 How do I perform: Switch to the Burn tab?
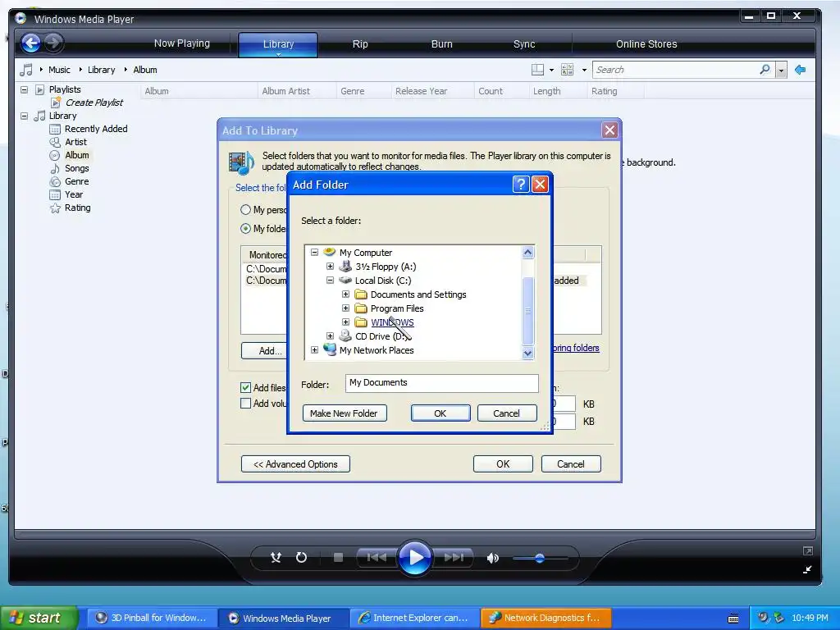442,44
